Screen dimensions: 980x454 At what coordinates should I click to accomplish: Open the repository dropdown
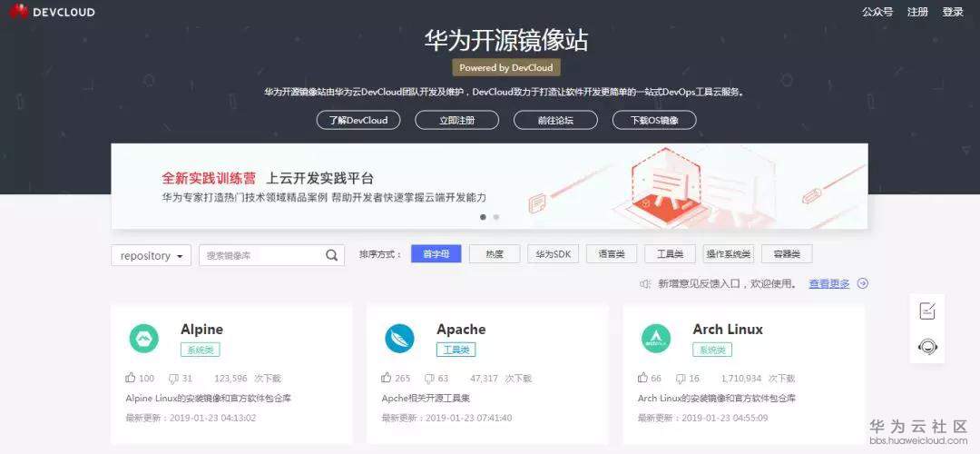152,255
